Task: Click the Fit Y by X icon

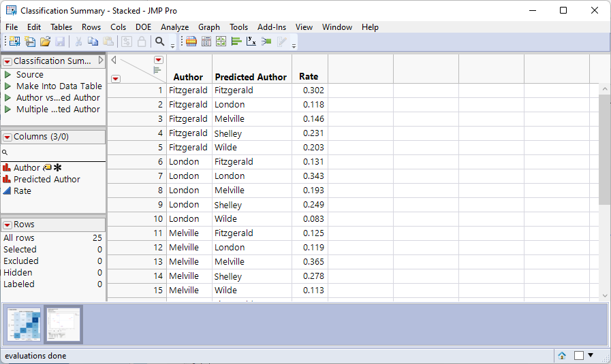Action: tap(251, 42)
